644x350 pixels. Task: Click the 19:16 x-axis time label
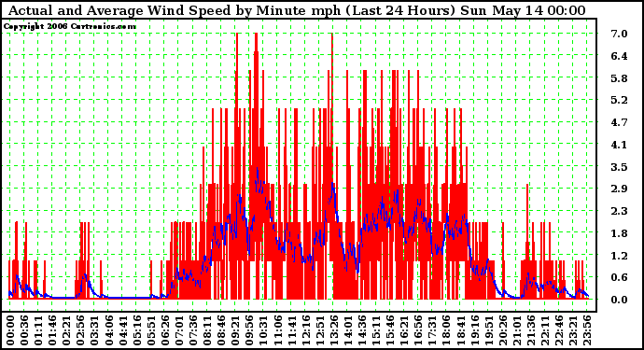(x=474, y=330)
